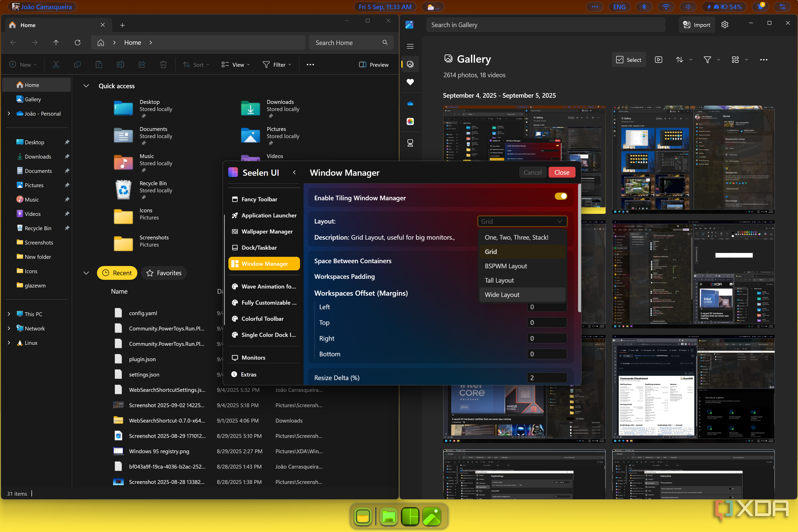Click the Seelen UI back arrow
The width and height of the screenshot is (798, 532).
tap(294, 172)
